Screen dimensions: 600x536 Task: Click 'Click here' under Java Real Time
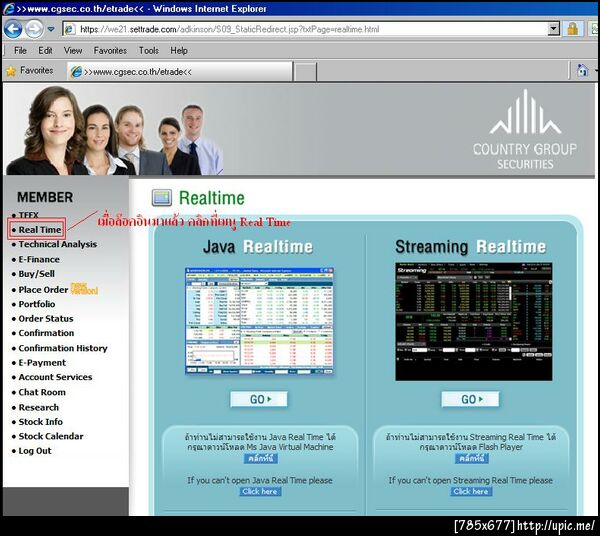click(260, 492)
